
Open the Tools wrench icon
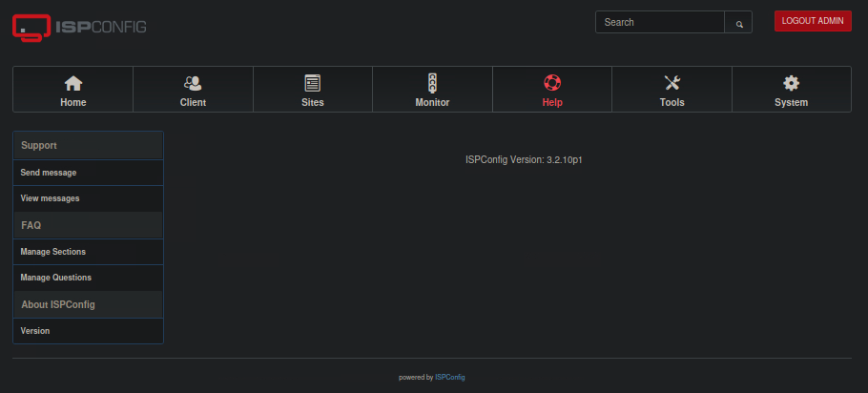click(x=672, y=83)
